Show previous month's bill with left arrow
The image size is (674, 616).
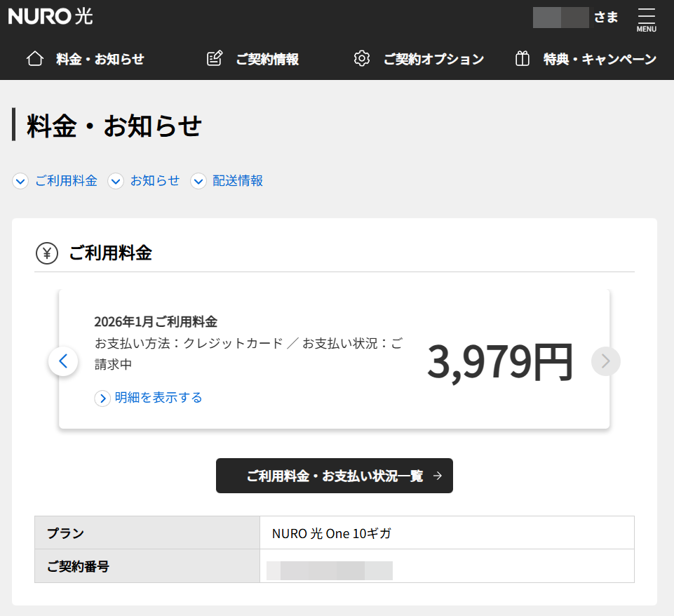(63, 361)
